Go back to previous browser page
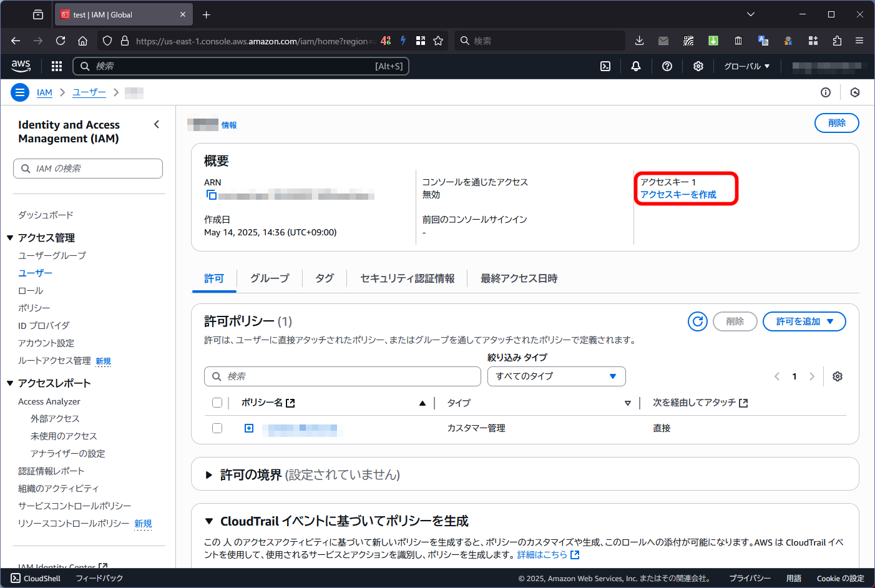 [x=16, y=41]
